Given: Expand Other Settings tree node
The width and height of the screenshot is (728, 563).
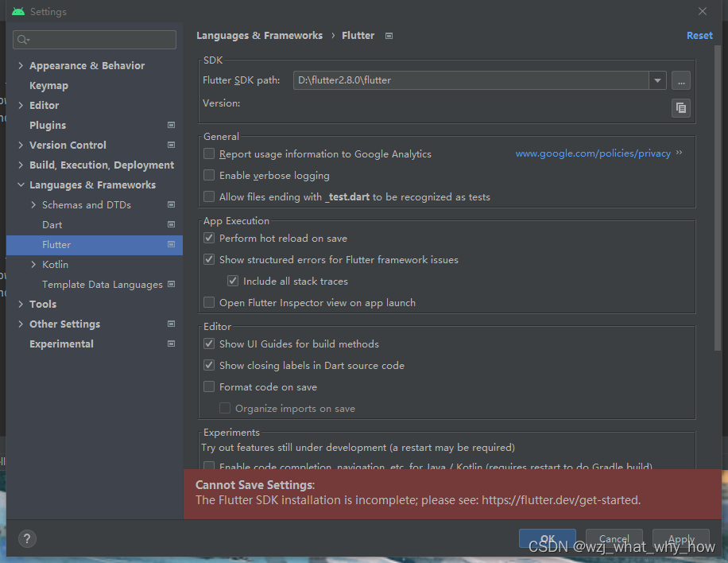Looking at the screenshot, I should pyautogui.click(x=21, y=324).
